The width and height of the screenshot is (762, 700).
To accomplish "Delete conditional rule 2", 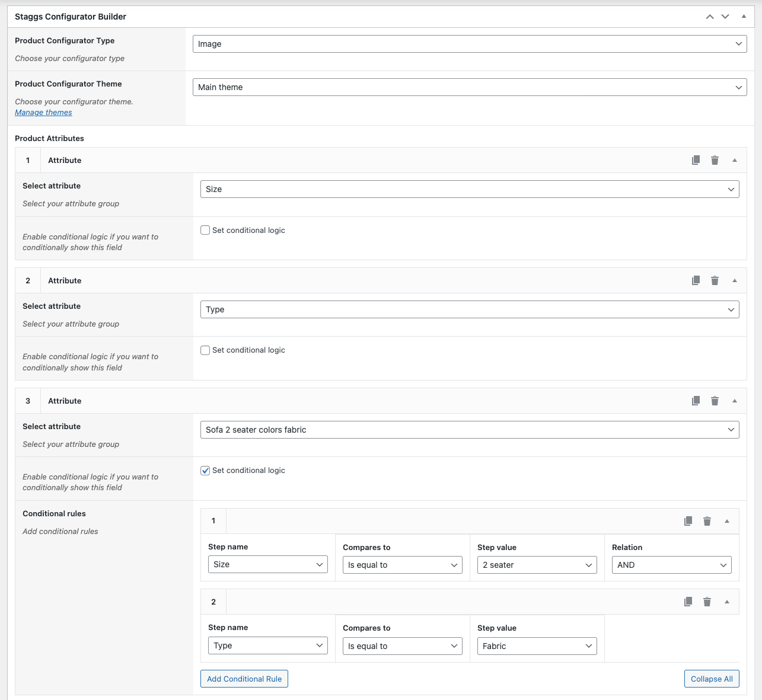I will point(707,602).
